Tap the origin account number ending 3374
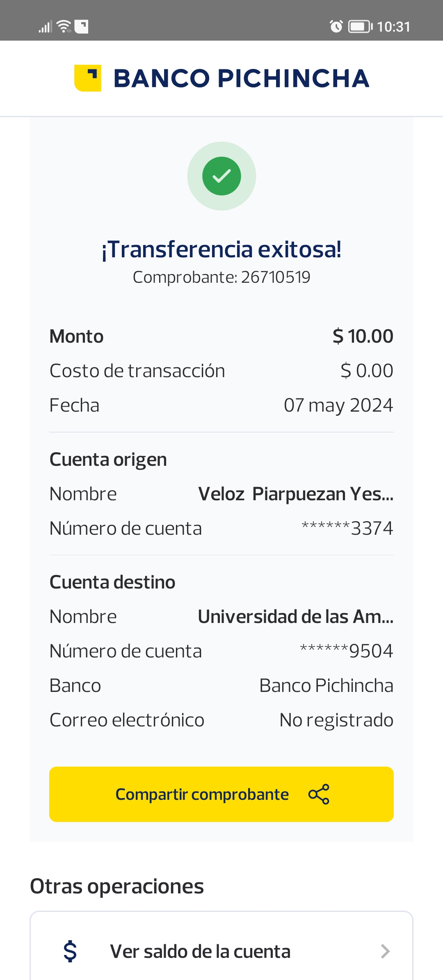 point(347,529)
